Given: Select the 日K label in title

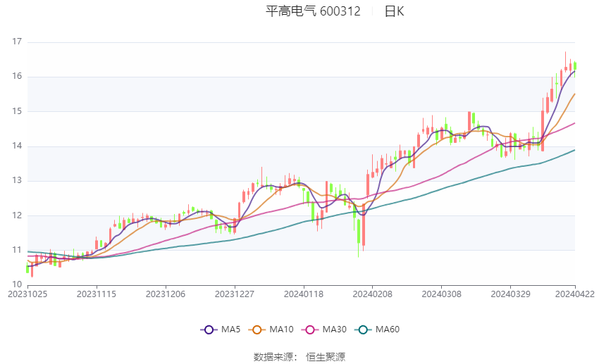Looking at the screenshot, I should pos(394,11).
